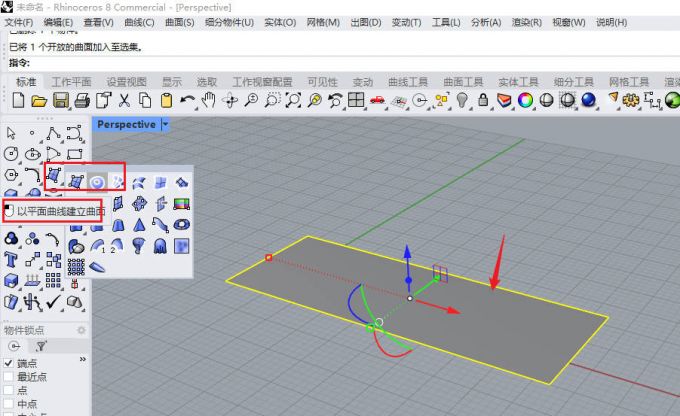
Task: Click the padlock lock-objects icon
Action: [x=483, y=101]
